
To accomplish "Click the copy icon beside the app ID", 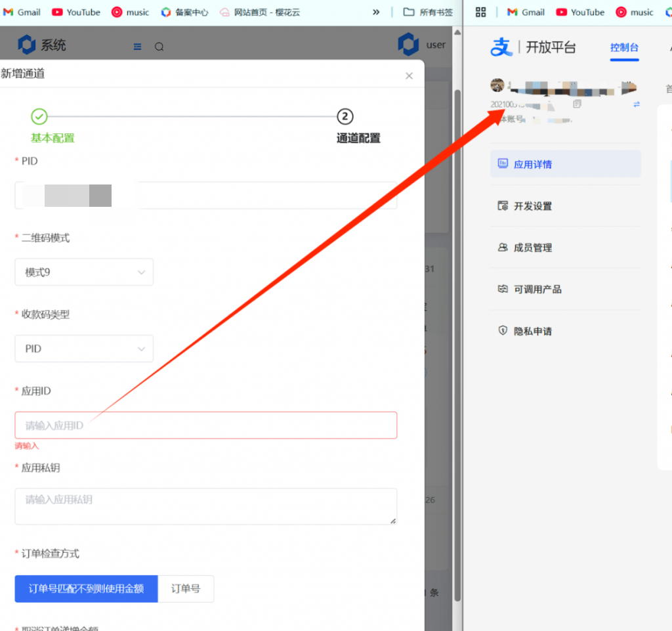I will pyautogui.click(x=577, y=104).
